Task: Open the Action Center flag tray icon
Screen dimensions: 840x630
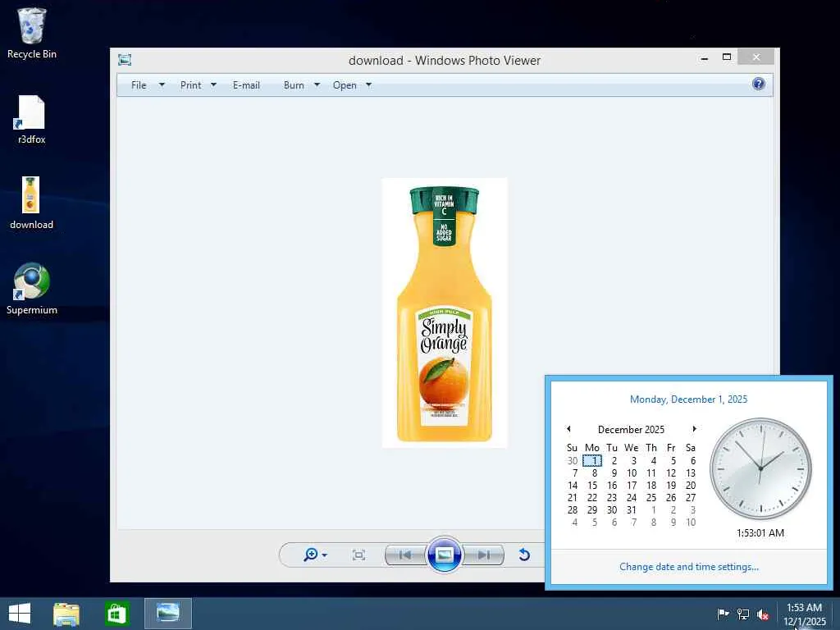Action: pos(723,614)
